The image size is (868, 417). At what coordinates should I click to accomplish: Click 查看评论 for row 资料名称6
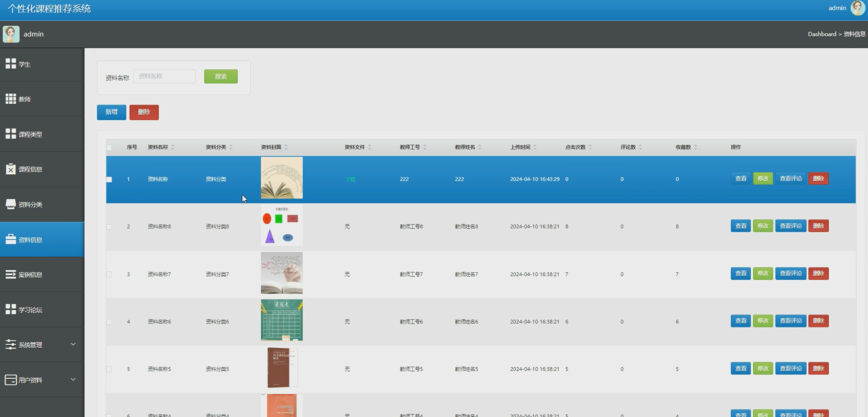pyautogui.click(x=791, y=321)
